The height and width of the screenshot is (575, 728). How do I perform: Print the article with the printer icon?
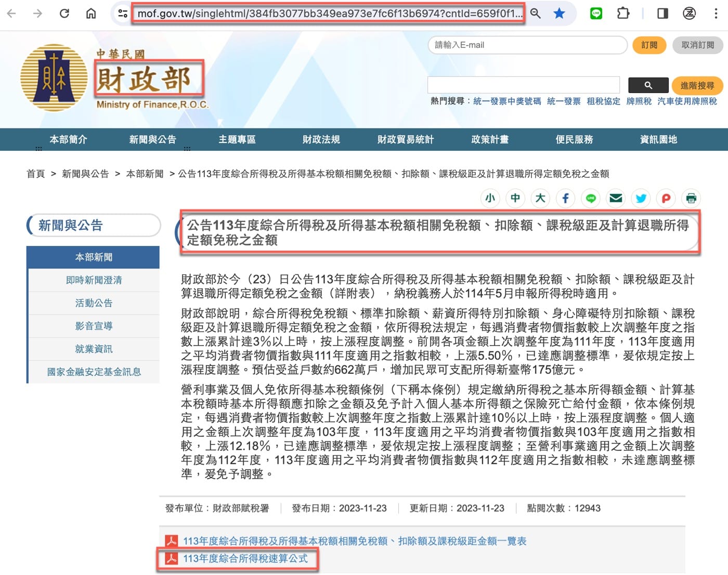(691, 198)
